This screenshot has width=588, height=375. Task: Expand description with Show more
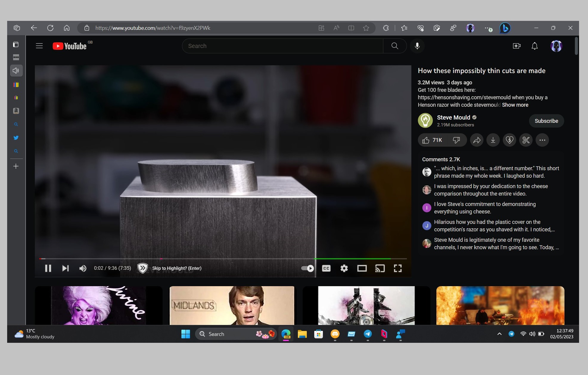pos(515,105)
